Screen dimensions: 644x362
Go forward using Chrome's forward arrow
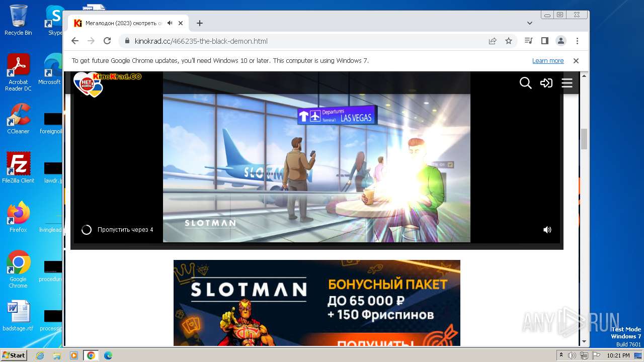[x=91, y=41]
